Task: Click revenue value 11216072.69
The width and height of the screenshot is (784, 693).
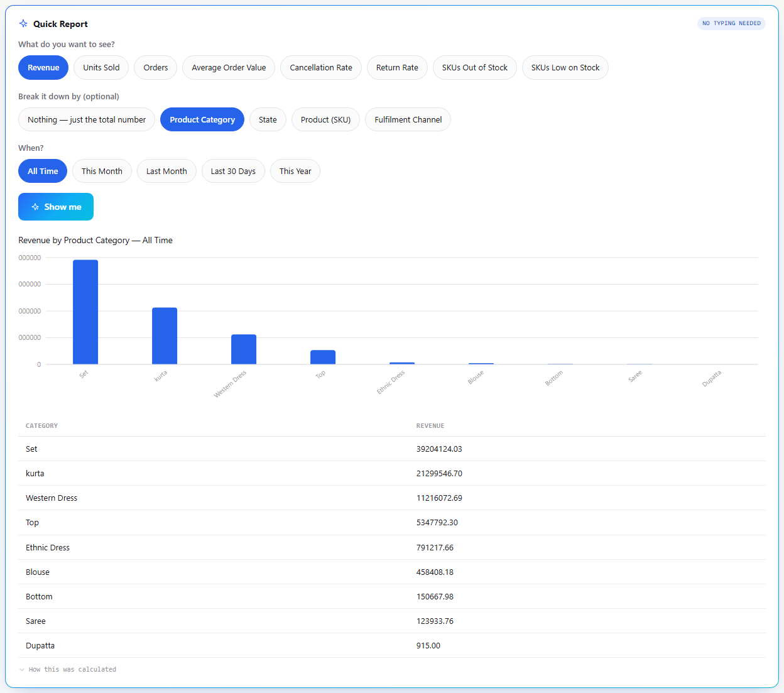Action: point(439,498)
